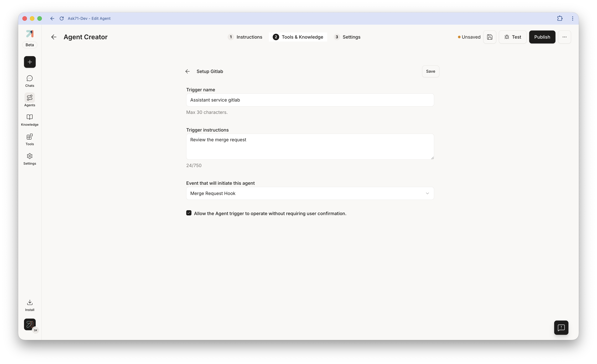Image resolution: width=597 pixels, height=364 pixels.
Task: Click the Event that will initiate label
Action: click(x=220, y=183)
